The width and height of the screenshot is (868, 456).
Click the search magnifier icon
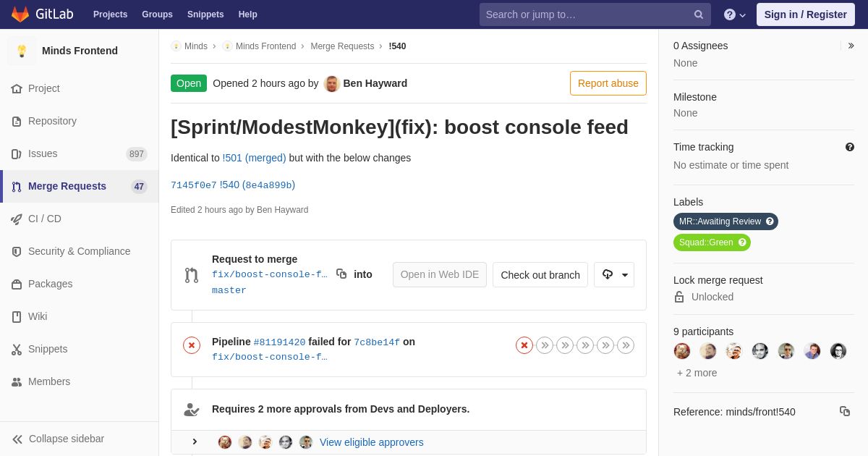click(x=698, y=14)
